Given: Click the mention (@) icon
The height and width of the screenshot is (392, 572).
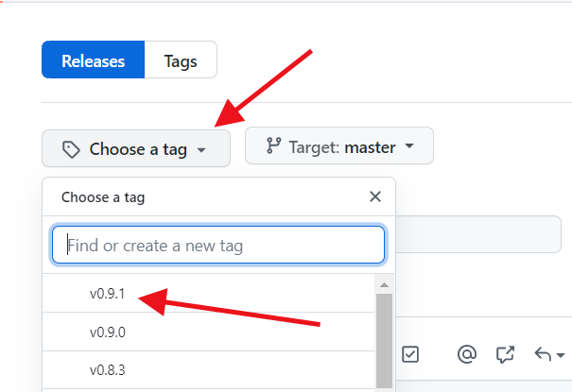Looking at the screenshot, I should (467, 354).
